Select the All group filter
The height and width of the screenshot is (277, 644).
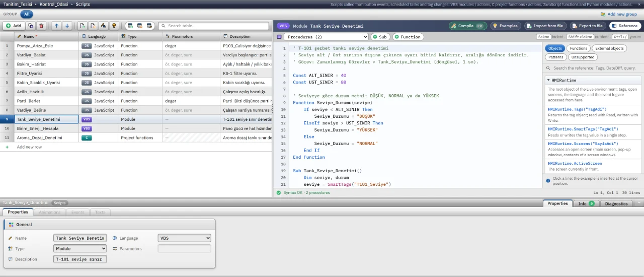pos(26,14)
